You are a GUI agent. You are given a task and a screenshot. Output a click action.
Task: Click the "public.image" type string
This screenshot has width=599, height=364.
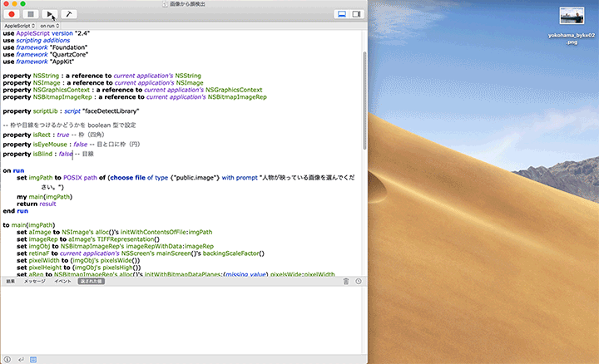[x=195, y=177]
